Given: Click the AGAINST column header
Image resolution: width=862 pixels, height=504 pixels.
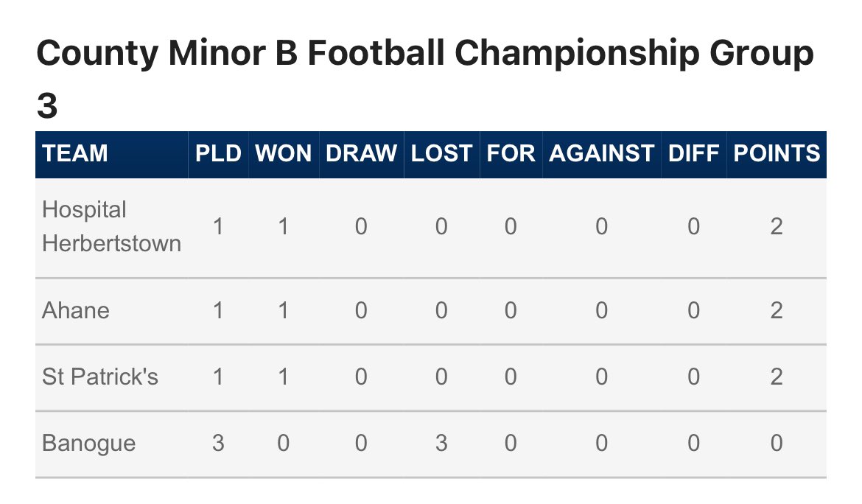Looking at the screenshot, I should click(x=601, y=153).
